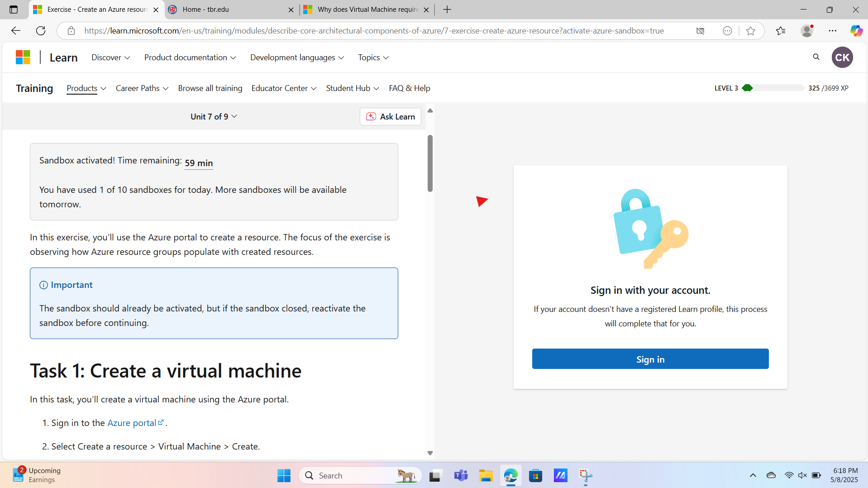This screenshot has width=868, height=488.
Task: Click the battery status icon
Action: (x=816, y=475)
